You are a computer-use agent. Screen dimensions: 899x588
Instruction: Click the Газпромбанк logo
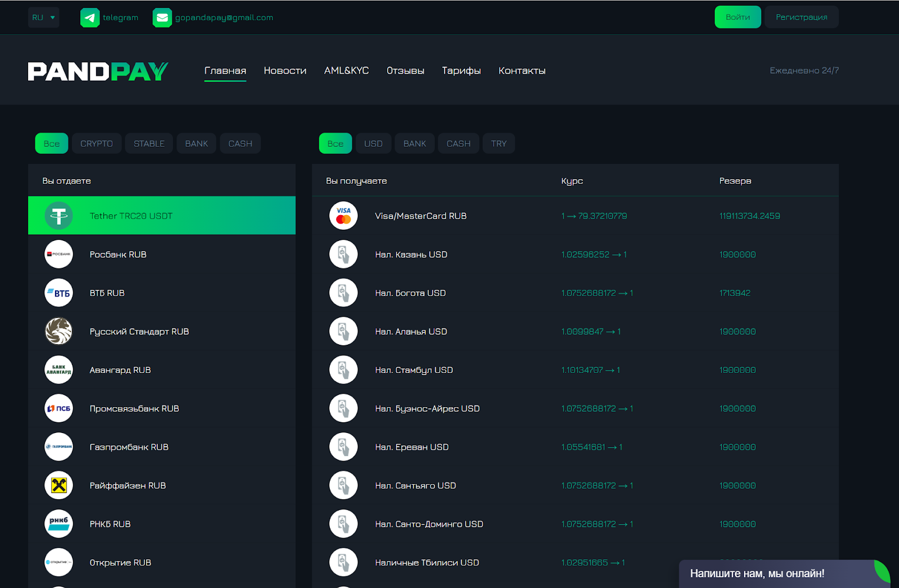(59, 447)
